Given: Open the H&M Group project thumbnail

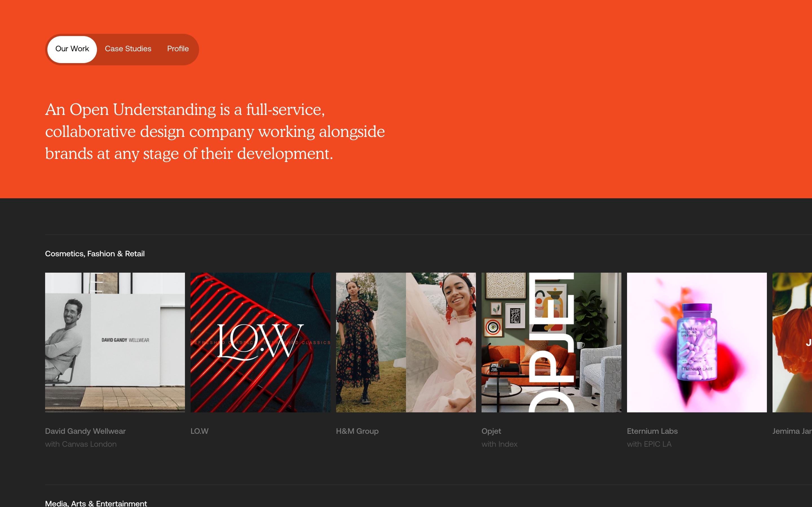Looking at the screenshot, I should tap(406, 342).
